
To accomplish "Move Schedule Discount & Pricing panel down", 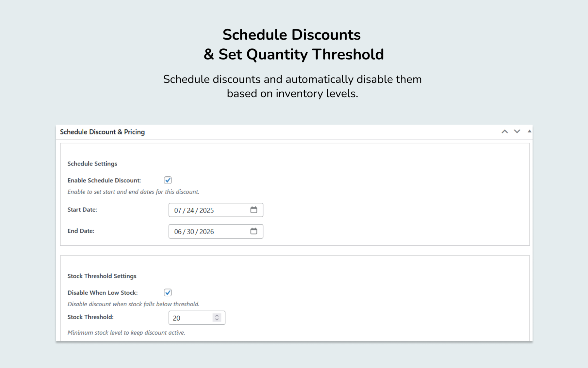I will click(517, 131).
